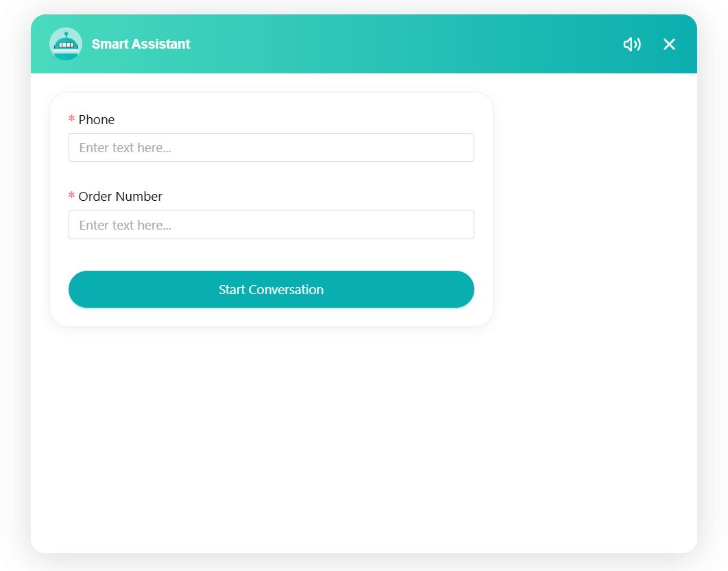Screen dimensions: 728x571
Task: Mute the assistant with the speaker icon
Action: pyautogui.click(x=631, y=45)
